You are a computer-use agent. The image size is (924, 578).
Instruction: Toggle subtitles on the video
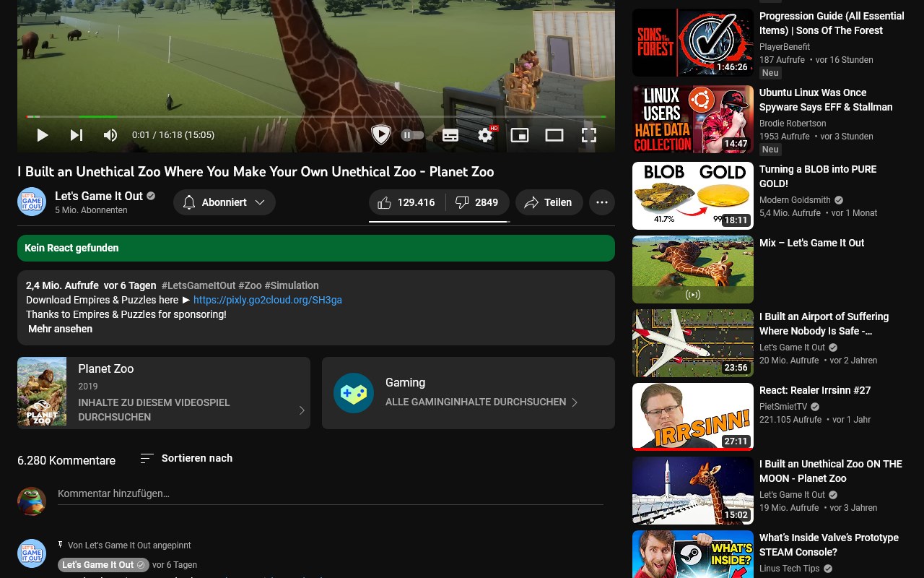click(450, 135)
